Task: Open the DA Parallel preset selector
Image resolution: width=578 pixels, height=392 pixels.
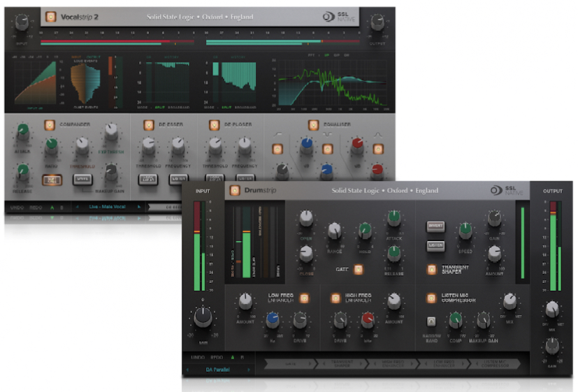Action: (x=218, y=369)
